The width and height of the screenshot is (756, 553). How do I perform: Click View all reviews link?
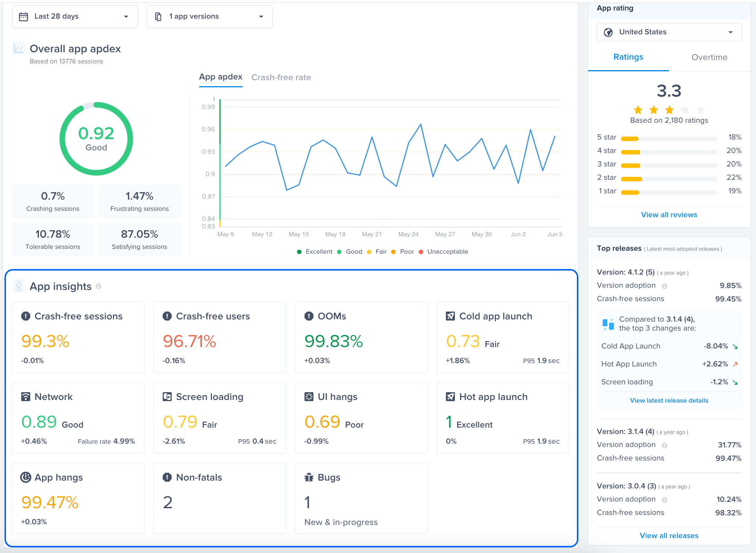(669, 215)
